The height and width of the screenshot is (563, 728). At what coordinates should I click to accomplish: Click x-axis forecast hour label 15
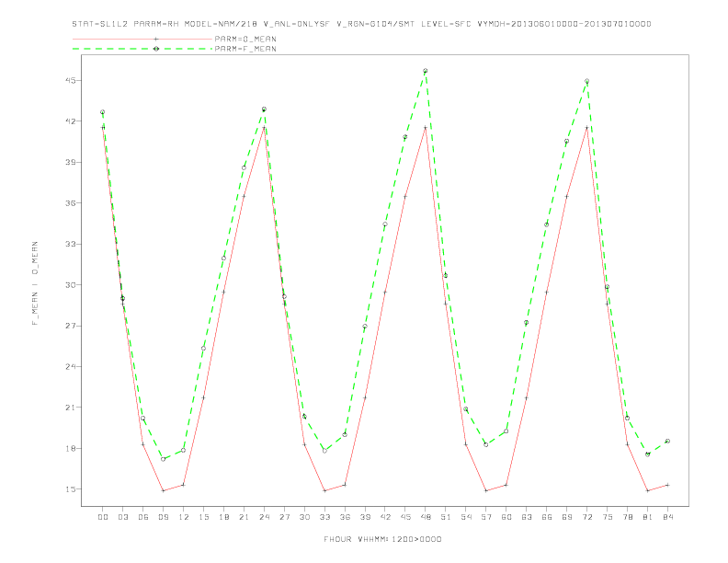click(203, 517)
